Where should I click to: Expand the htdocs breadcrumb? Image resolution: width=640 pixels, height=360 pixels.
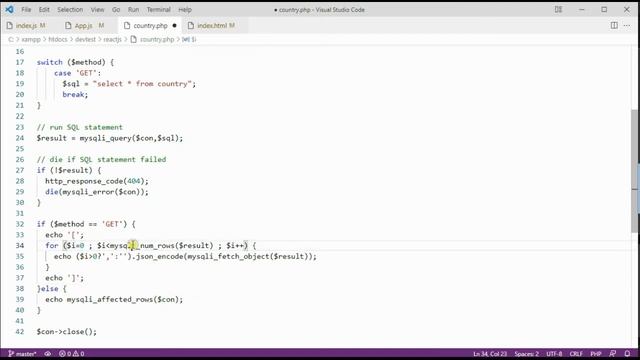click(x=58, y=39)
